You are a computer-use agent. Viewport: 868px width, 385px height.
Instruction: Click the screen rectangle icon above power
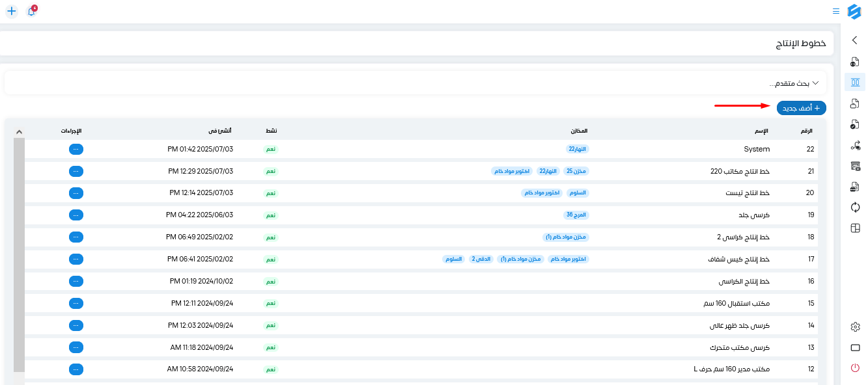(x=856, y=348)
